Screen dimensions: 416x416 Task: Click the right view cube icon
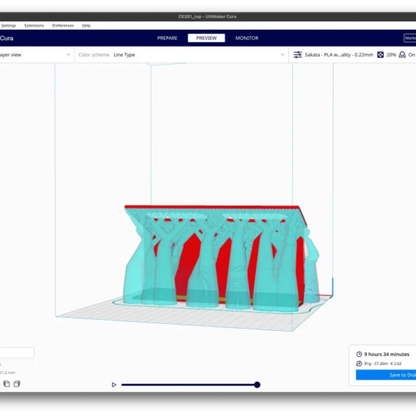[x=17, y=384]
